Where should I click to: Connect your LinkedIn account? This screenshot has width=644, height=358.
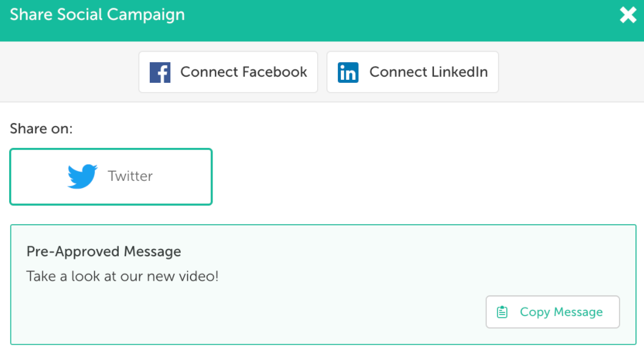(x=413, y=72)
